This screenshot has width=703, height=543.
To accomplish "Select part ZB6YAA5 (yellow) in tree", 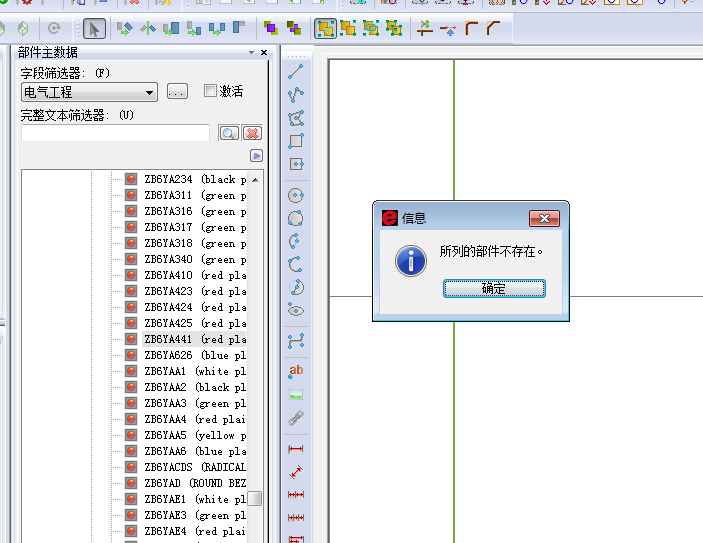I will point(195,435).
